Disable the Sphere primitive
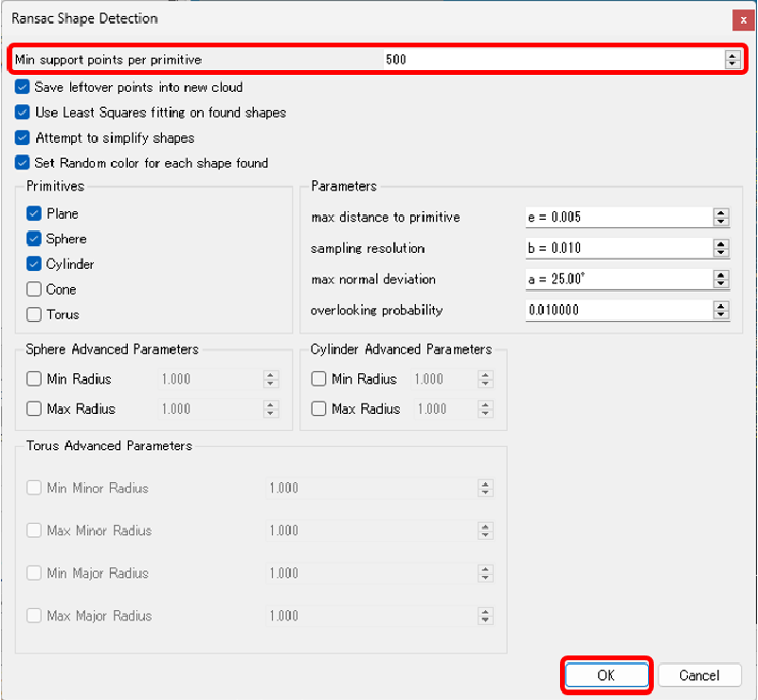Image resolution: width=758 pixels, height=700 pixels. [34, 239]
